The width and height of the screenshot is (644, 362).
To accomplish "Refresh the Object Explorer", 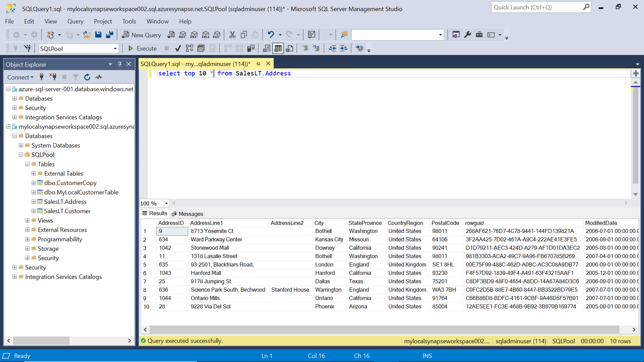I will click(x=87, y=77).
